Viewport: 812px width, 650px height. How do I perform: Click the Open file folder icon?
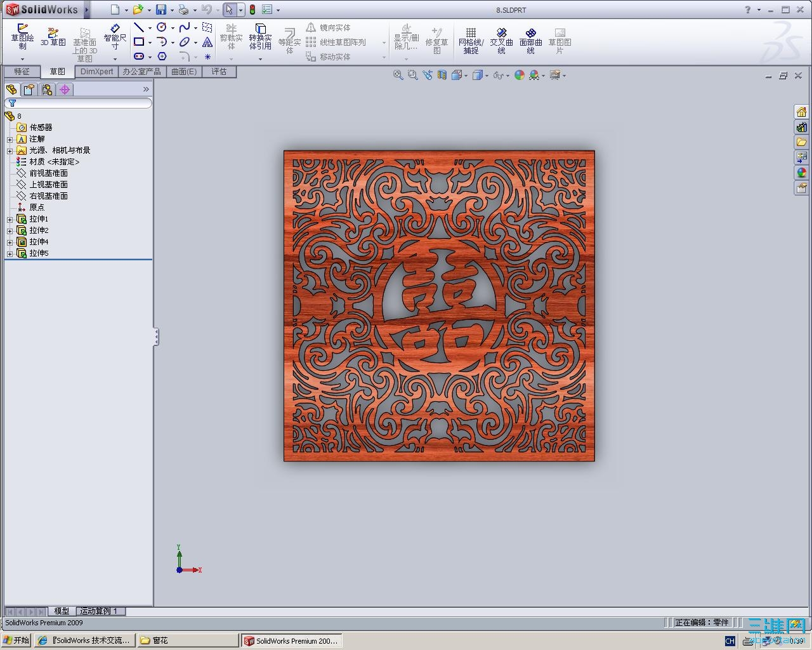coord(138,10)
